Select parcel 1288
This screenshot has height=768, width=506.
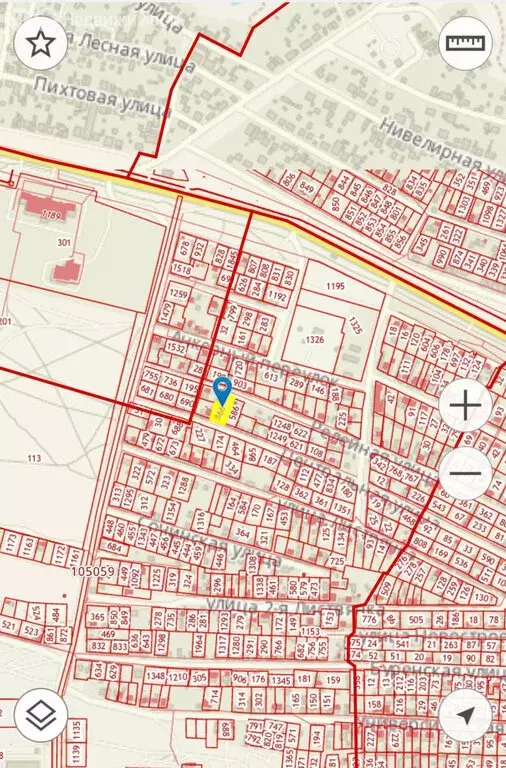pyautogui.click(x=184, y=487)
